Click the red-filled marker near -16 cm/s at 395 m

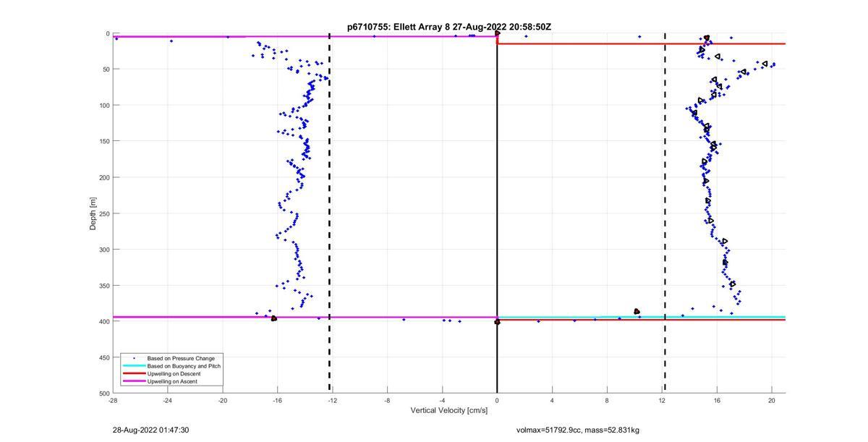click(273, 318)
